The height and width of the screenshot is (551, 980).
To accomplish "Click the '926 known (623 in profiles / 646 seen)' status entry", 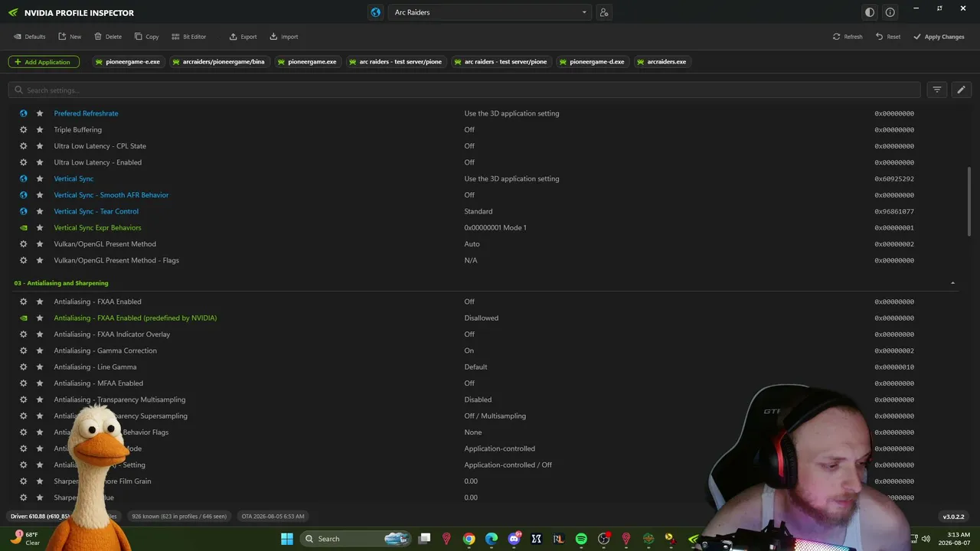I will [x=179, y=517].
